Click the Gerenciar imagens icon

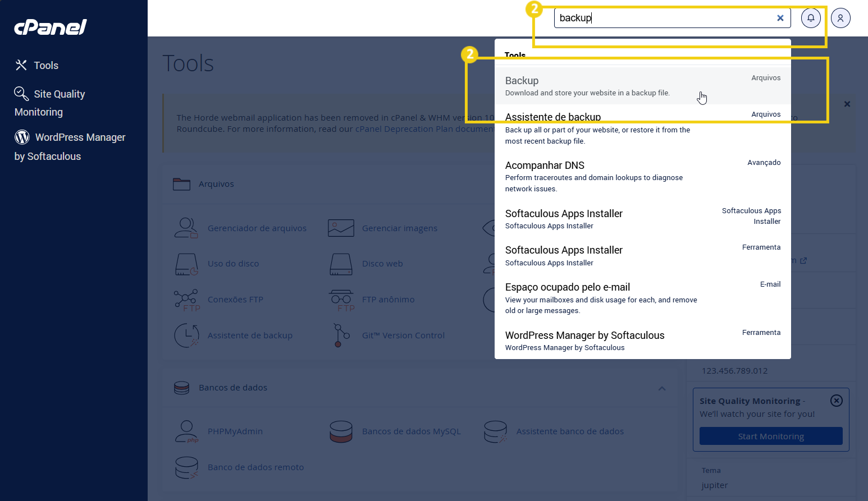(x=341, y=228)
